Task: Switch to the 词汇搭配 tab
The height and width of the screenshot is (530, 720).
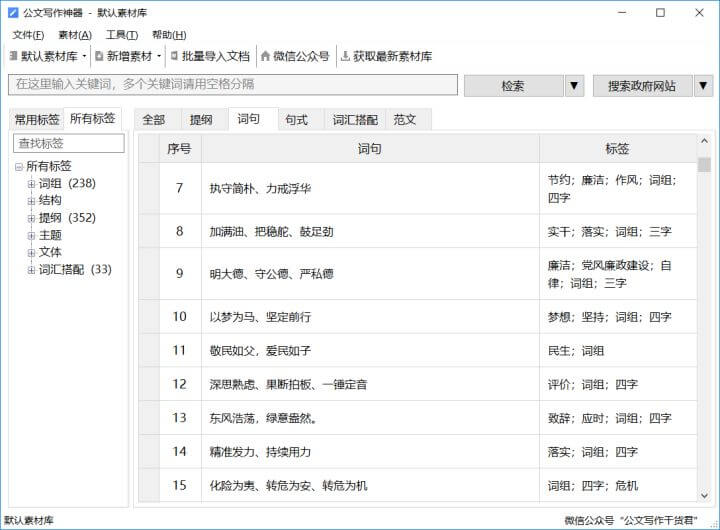Action: 355,120
